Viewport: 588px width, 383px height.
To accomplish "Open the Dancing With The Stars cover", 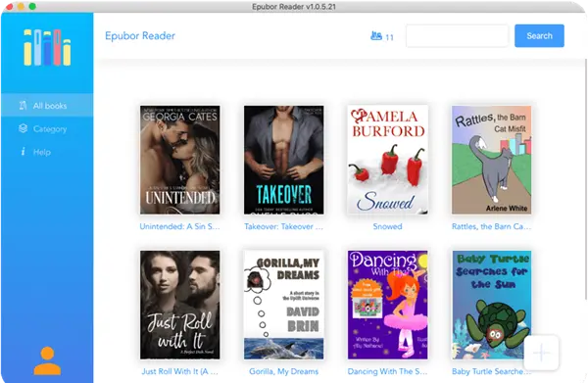I will pyautogui.click(x=388, y=305).
